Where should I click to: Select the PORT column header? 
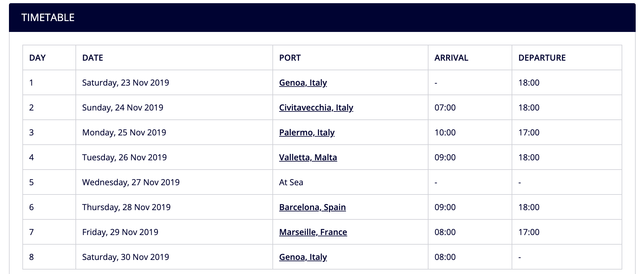click(x=350, y=57)
